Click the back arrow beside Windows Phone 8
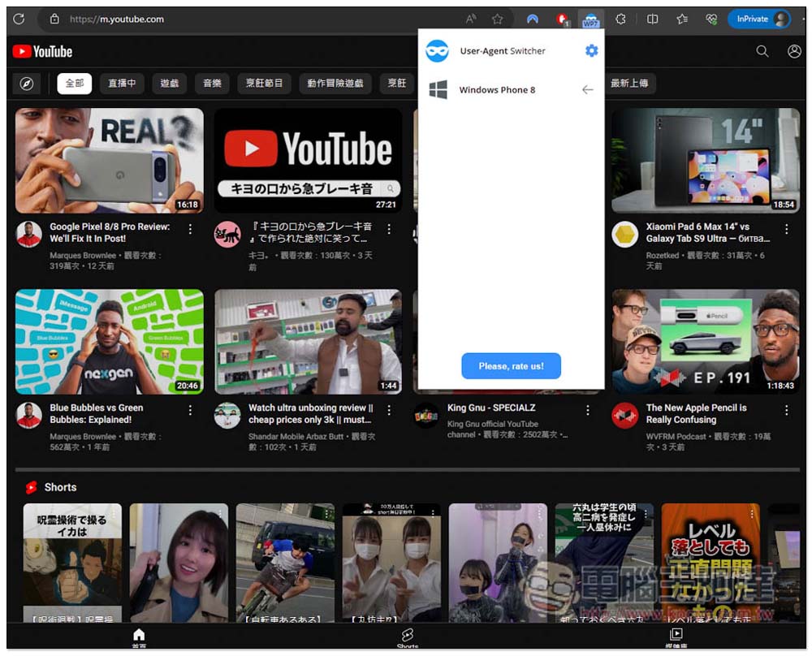This screenshot has width=812, height=656. (587, 89)
